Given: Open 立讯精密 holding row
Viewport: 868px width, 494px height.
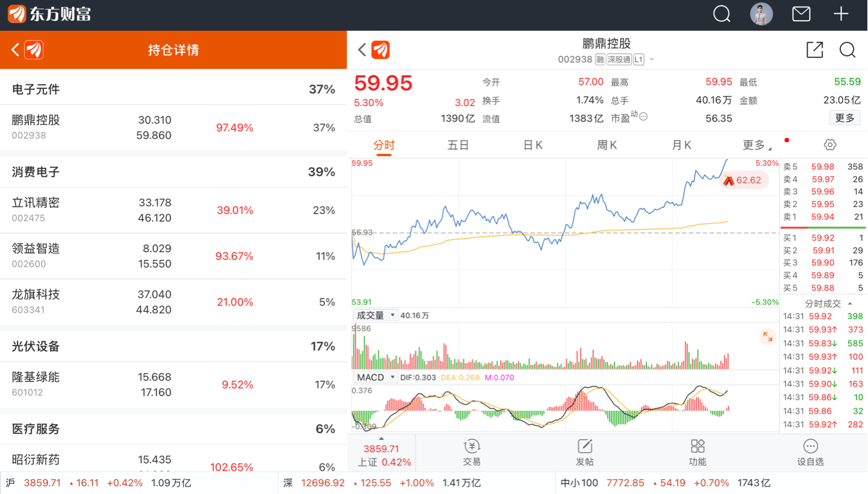Looking at the screenshot, I should coord(174,210).
